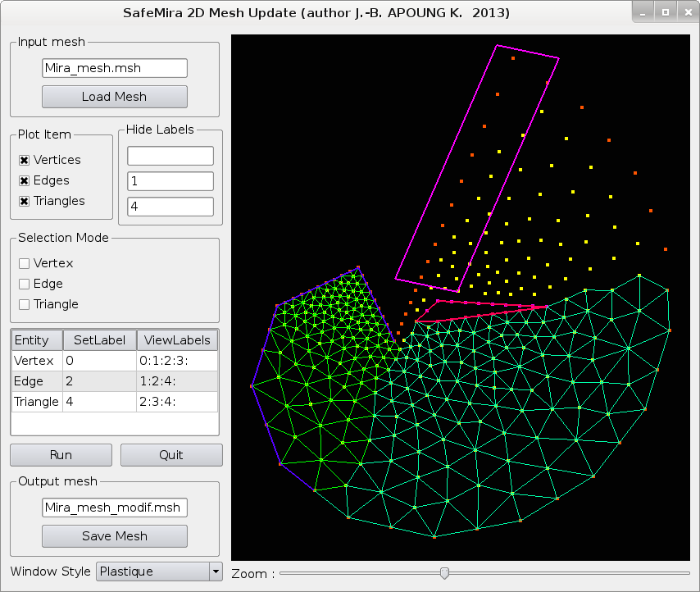Select the Triangle ViewLabels cell
The width and height of the screenshot is (700, 592).
click(x=177, y=402)
